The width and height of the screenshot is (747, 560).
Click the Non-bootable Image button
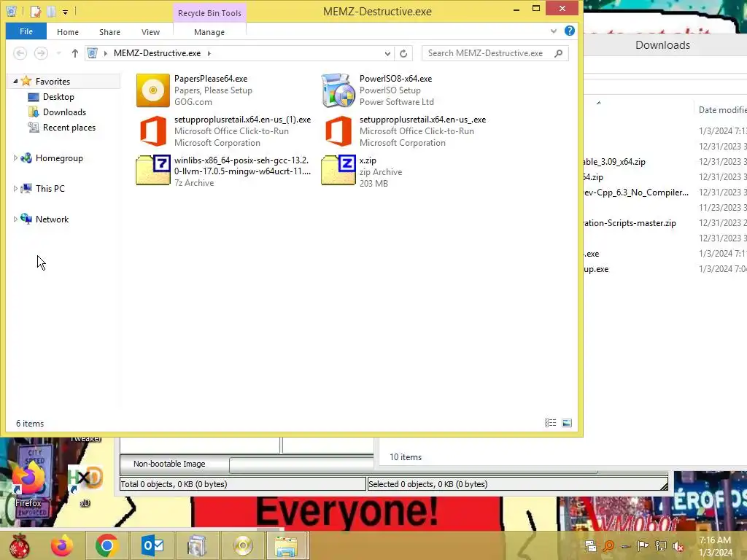click(174, 464)
